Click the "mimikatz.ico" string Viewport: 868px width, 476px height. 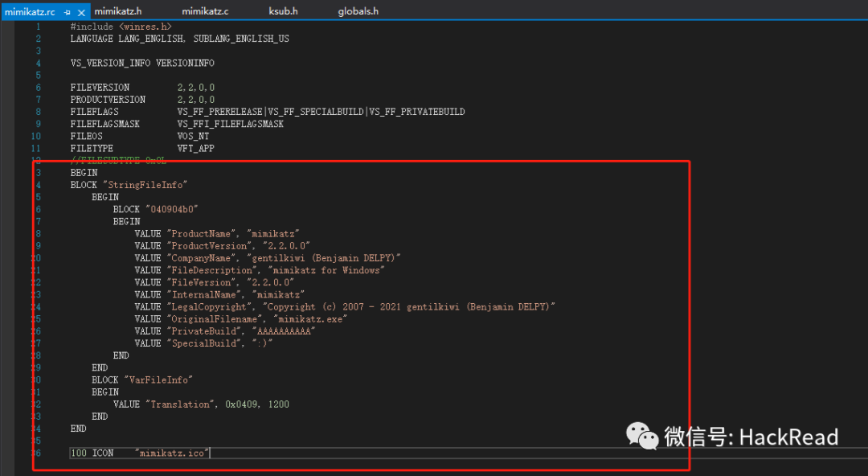(x=172, y=453)
